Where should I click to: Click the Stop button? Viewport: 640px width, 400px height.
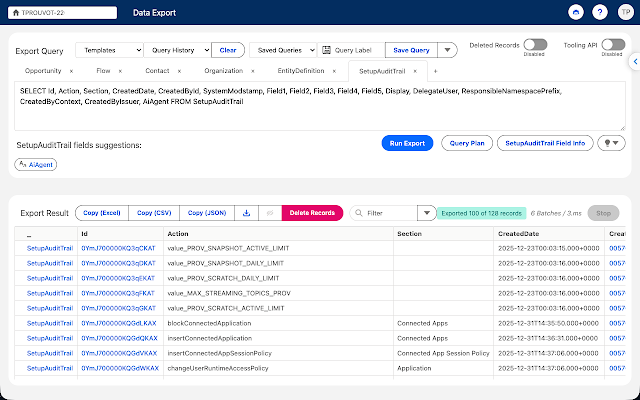click(603, 213)
